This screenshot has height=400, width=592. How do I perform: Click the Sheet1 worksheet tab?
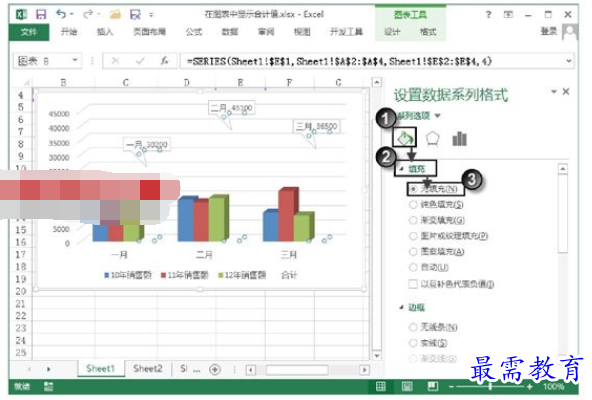point(100,368)
